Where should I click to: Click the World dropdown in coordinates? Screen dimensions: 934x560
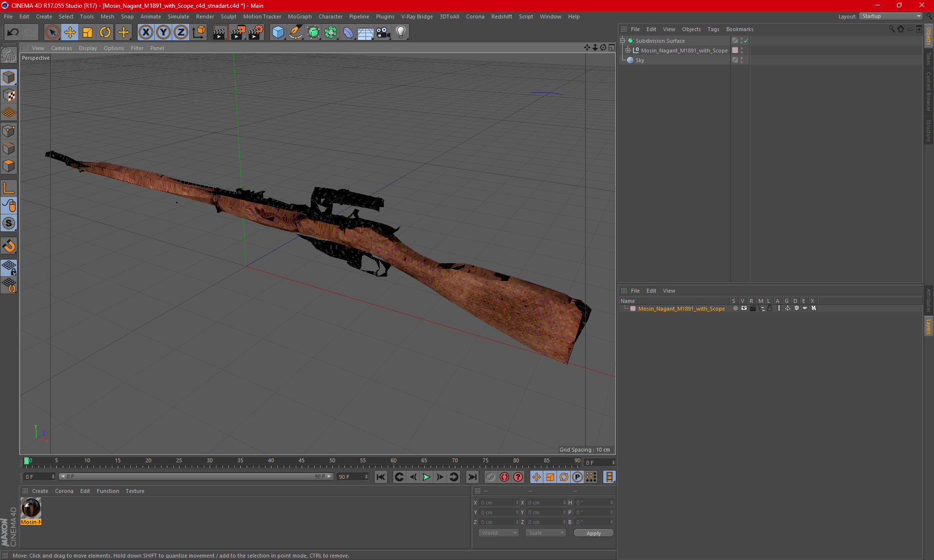498,533
